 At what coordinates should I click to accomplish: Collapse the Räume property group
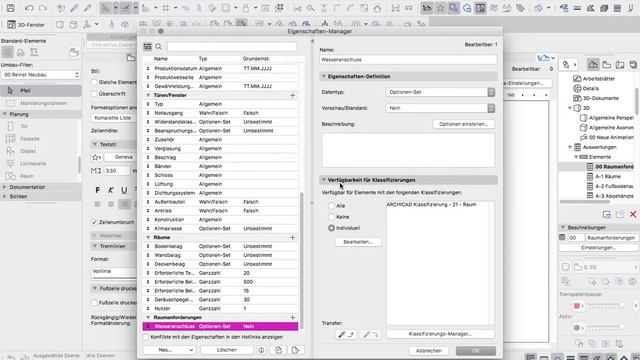coord(148,237)
